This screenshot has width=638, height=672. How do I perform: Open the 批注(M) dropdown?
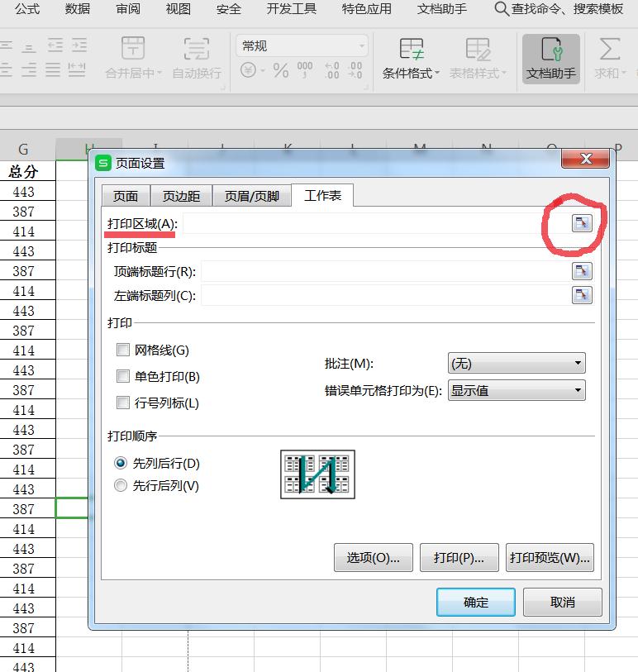click(x=517, y=364)
